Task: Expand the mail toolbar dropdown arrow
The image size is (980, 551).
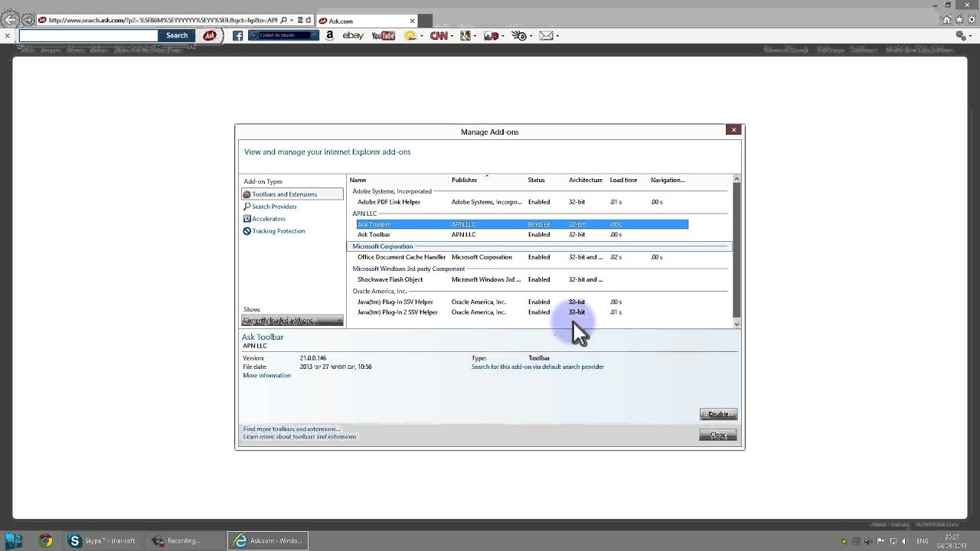Action: pyautogui.click(x=557, y=36)
